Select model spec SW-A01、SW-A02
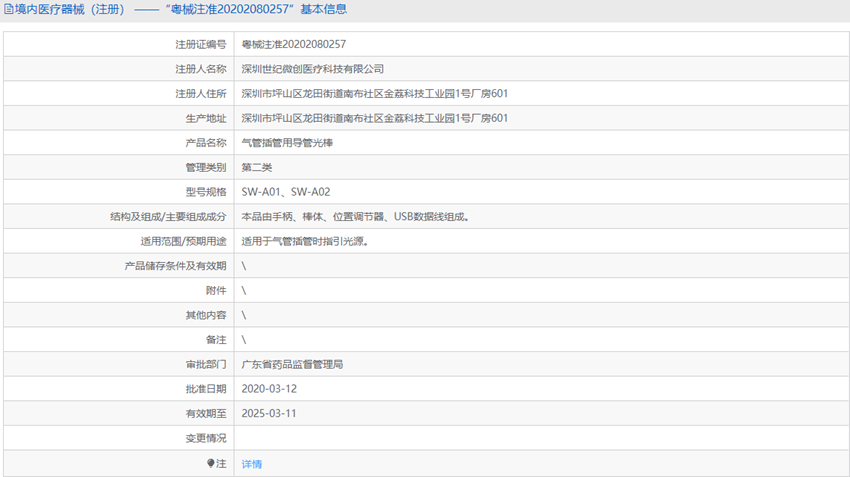This screenshot has width=850, height=477. (x=286, y=192)
